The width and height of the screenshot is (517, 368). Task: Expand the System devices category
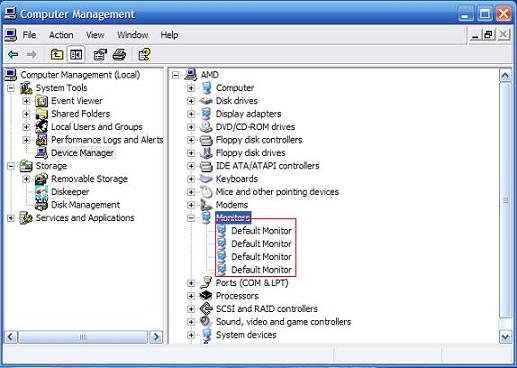191,335
